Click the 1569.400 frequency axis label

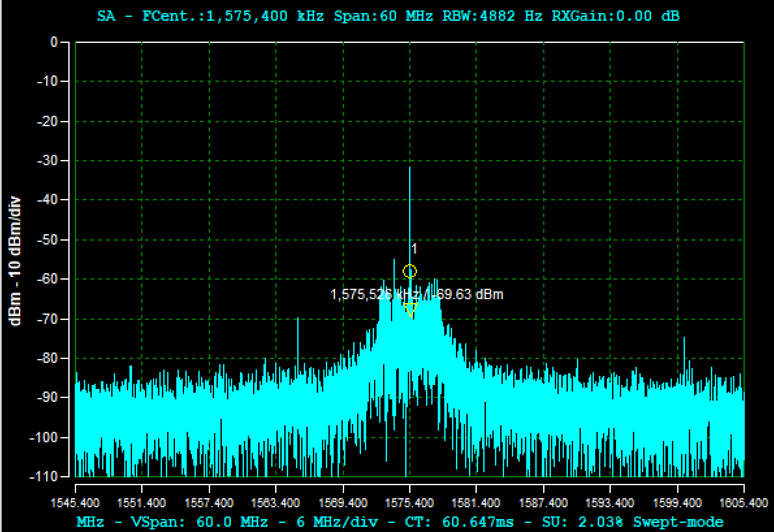[343, 503]
